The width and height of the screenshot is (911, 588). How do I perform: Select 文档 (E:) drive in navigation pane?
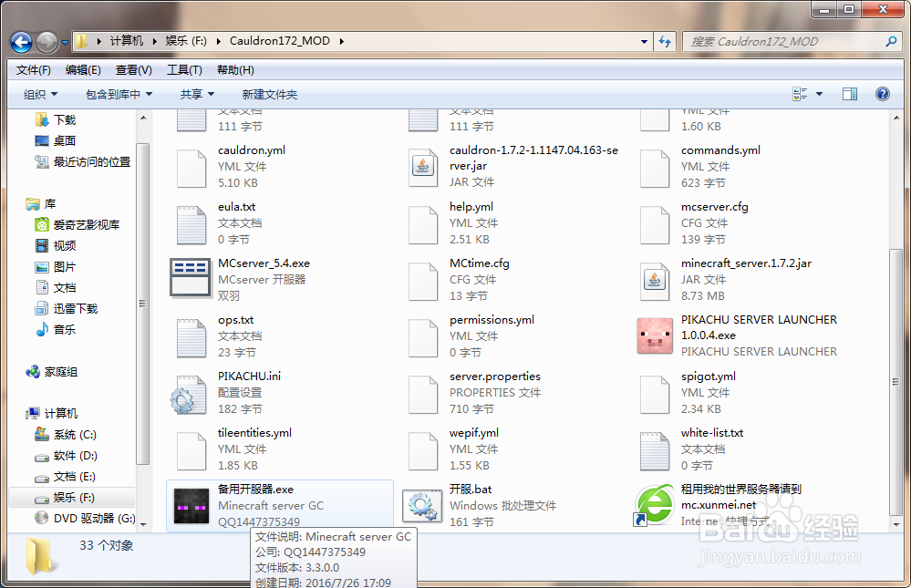click(x=75, y=477)
